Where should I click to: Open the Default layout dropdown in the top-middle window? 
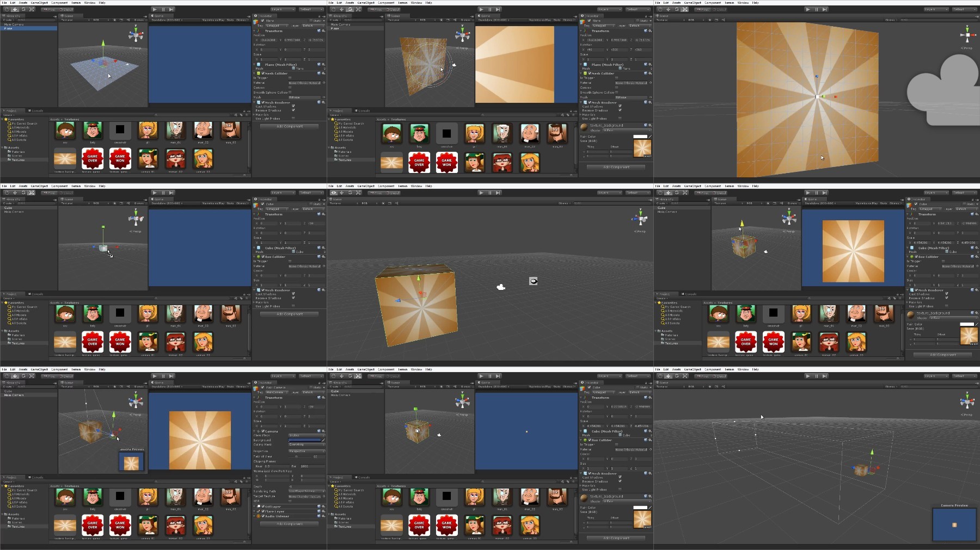pos(638,9)
